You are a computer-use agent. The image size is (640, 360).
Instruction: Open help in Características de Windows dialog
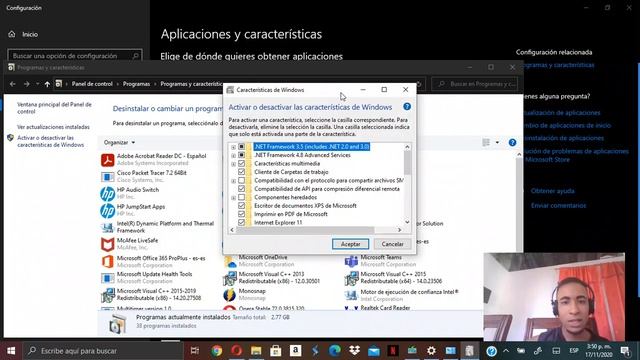click(x=407, y=107)
